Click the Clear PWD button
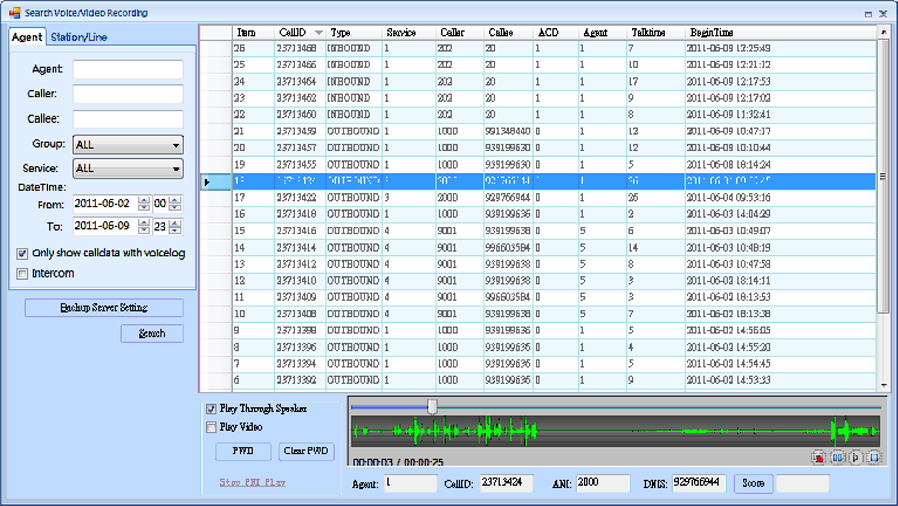The height and width of the screenshot is (506, 898). click(x=306, y=451)
